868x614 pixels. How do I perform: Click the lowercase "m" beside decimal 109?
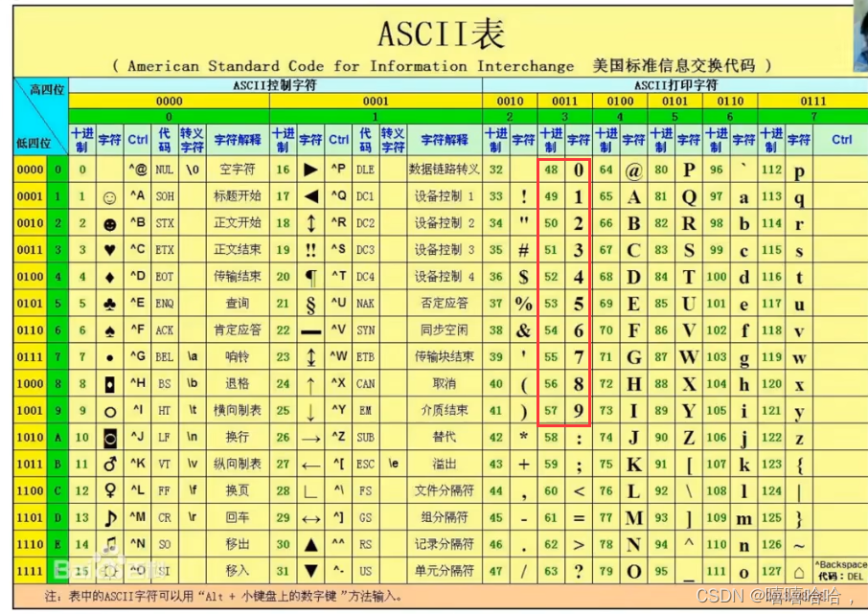pos(743,519)
